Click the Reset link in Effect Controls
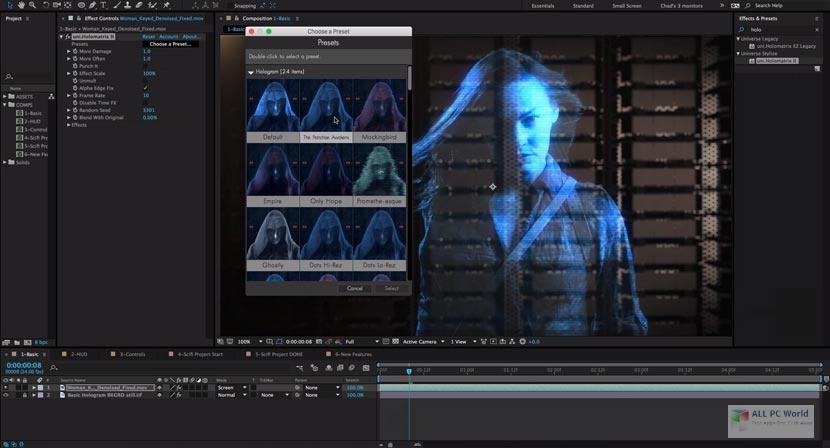The image size is (830, 448). 149,37
